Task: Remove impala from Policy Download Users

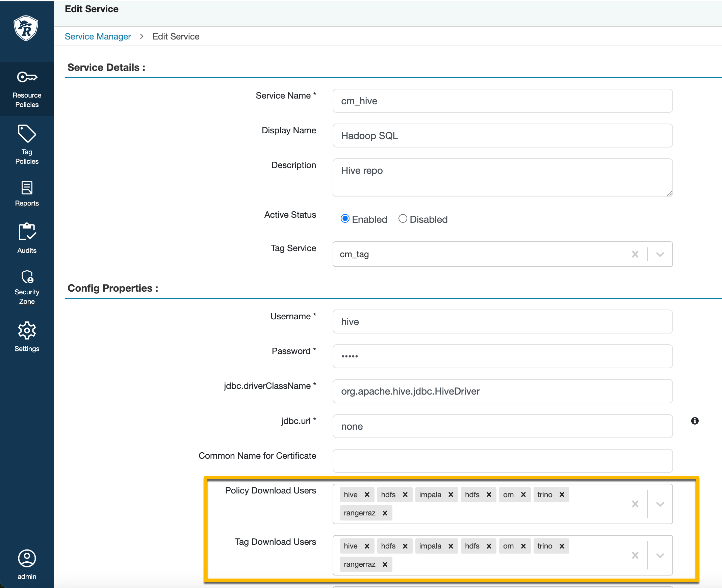Action: point(450,495)
